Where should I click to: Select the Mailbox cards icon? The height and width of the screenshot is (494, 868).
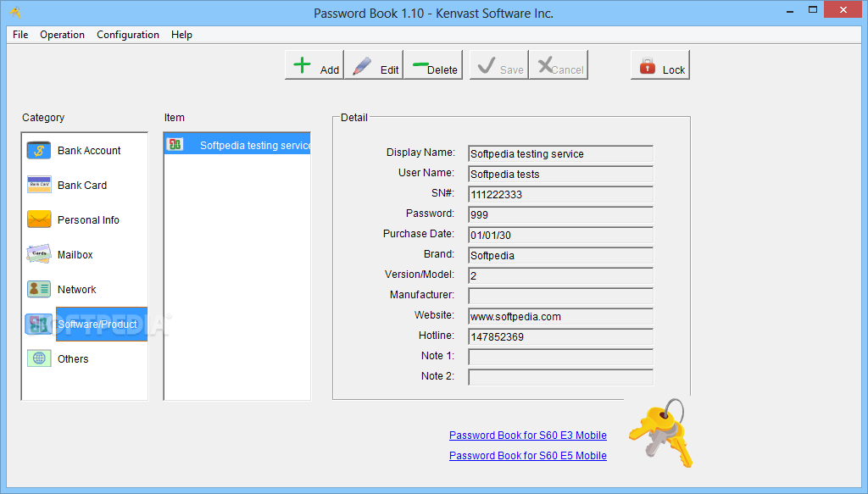coord(39,254)
